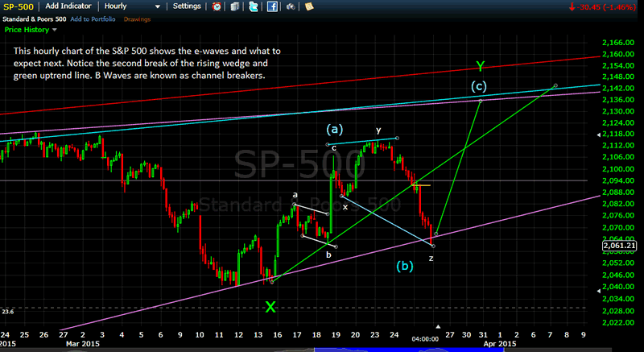The width and height of the screenshot is (644, 352).
Task: Click Add Indicator in the toolbar
Action: pos(68,6)
